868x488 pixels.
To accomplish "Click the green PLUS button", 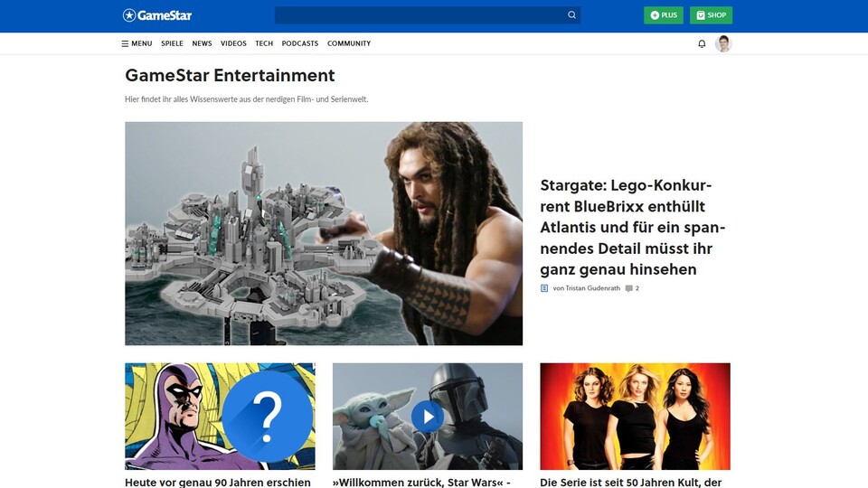I will coord(664,15).
